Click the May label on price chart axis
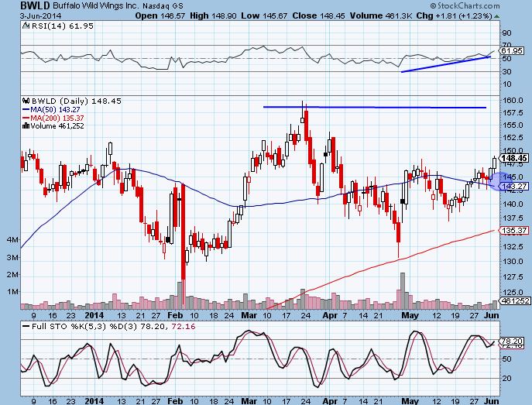Image resolution: width=532 pixels, height=405 pixels. coord(410,315)
